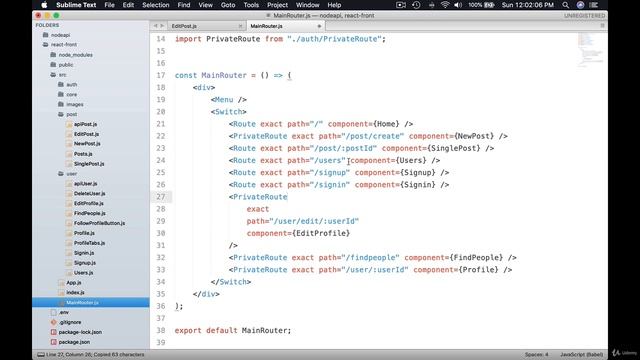Open Signin.js in sidebar
Screen dimensions: 640x360
tap(84, 253)
